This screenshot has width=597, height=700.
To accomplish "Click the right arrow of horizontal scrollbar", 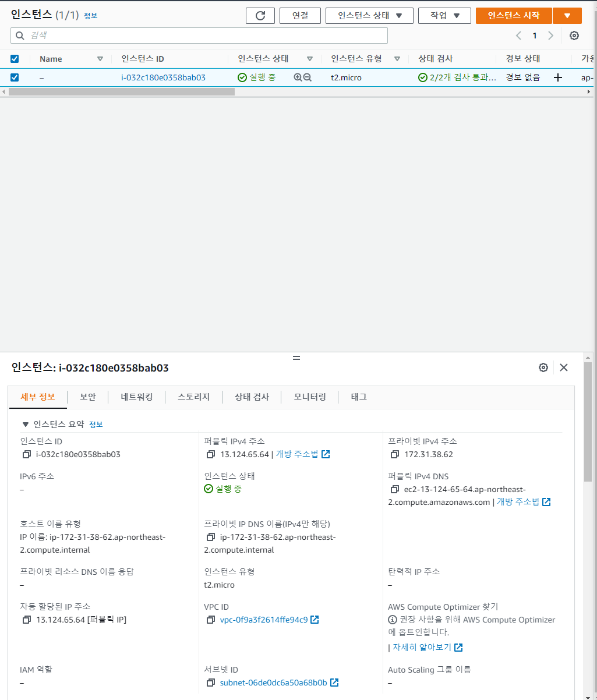I will pos(589,92).
